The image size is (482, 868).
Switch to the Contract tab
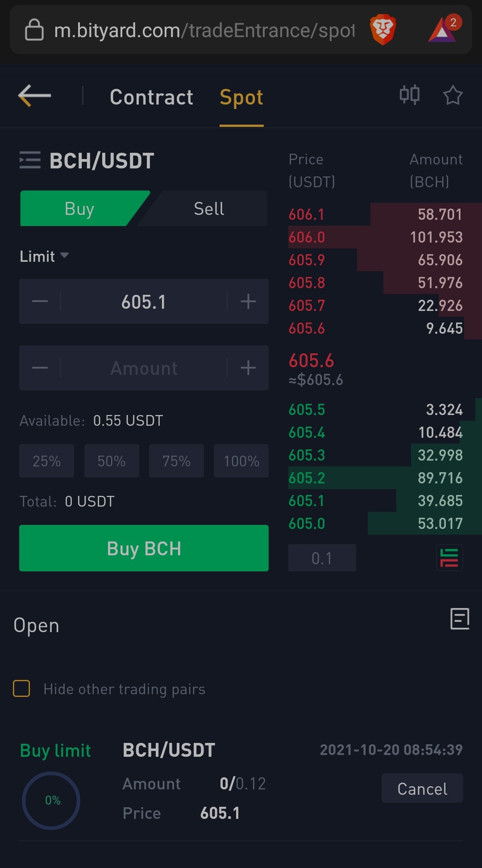click(152, 97)
